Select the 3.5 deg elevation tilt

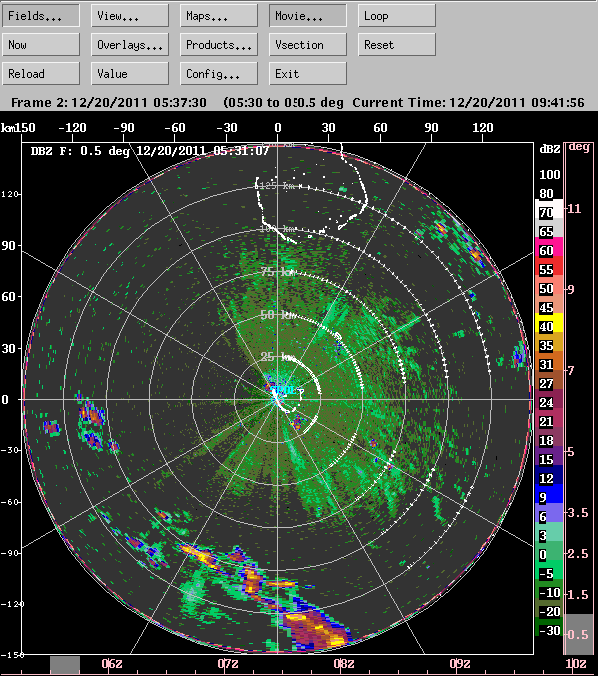point(578,513)
